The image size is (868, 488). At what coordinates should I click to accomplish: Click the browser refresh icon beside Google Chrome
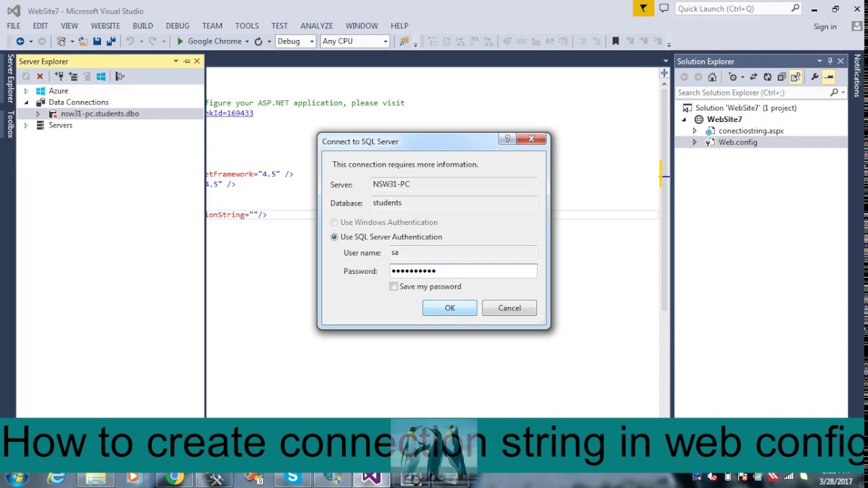[258, 41]
